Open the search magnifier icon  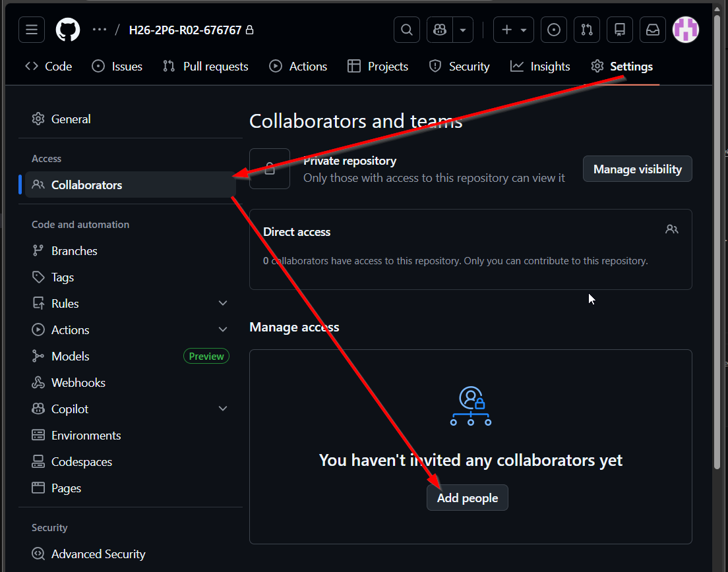pyautogui.click(x=407, y=30)
